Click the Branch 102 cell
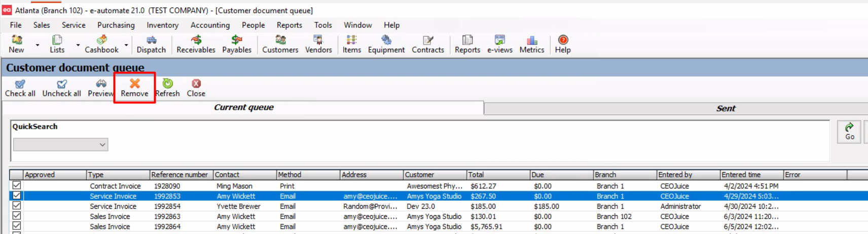 (625, 216)
